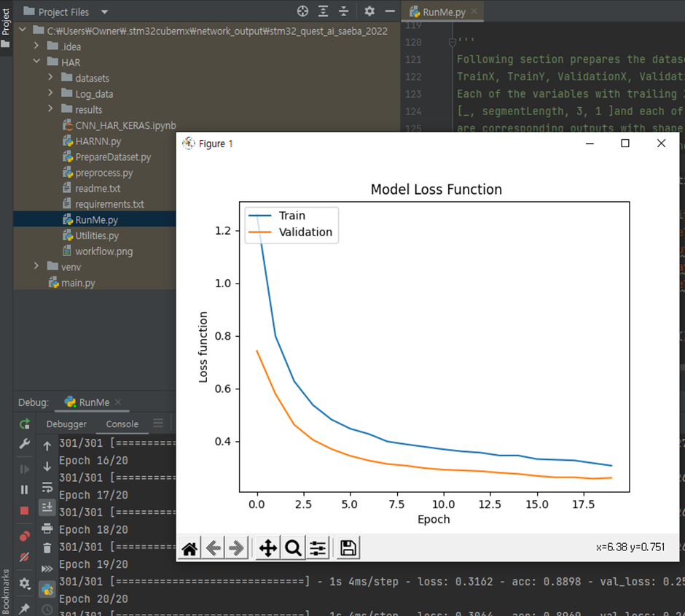
Task: Save the figure with the floppy disk icon
Action: point(348,548)
